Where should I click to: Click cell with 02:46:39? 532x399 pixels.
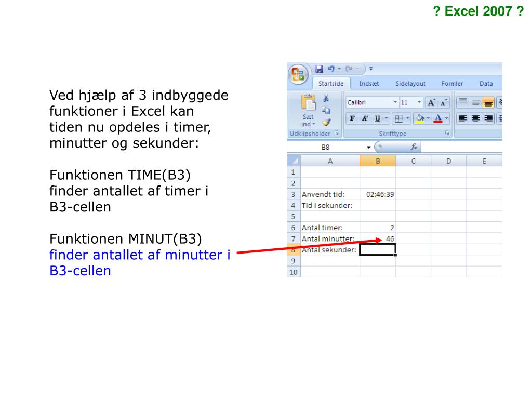(378, 194)
